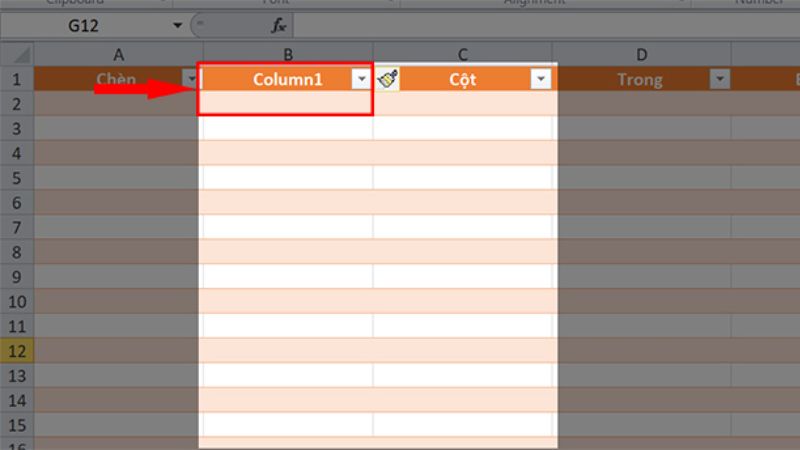
Task: Select row 6 header
Action: pos(17,203)
